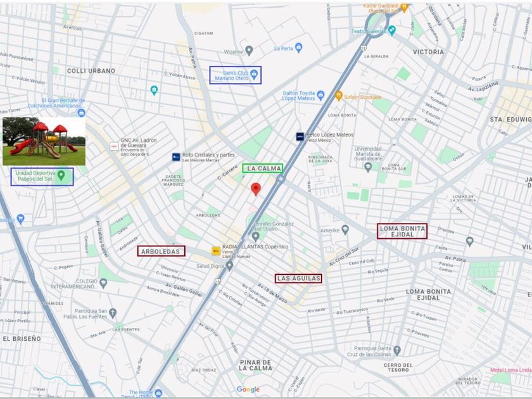Click the Wizeline gray location pin
The image size is (532, 399).
click(x=249, y=51)
